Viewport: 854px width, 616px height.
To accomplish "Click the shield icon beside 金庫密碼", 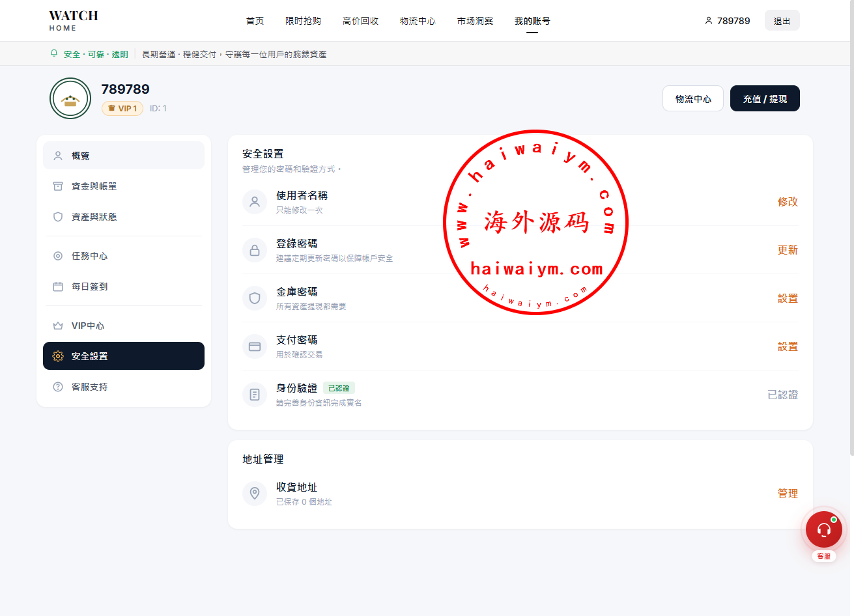I will [255, 298].
